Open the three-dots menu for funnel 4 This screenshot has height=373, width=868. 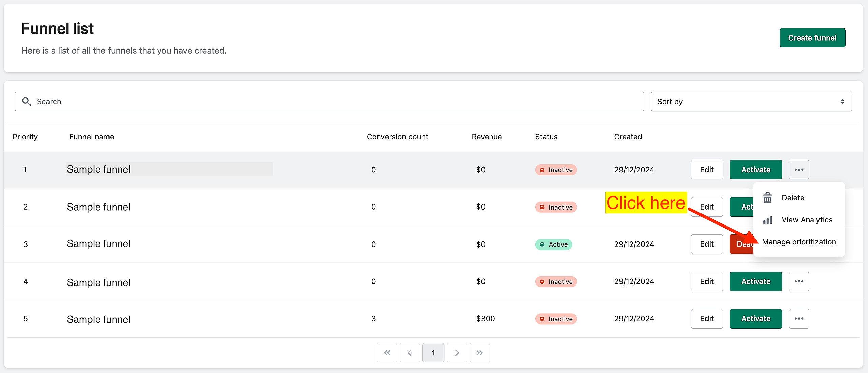pos(799,281)
